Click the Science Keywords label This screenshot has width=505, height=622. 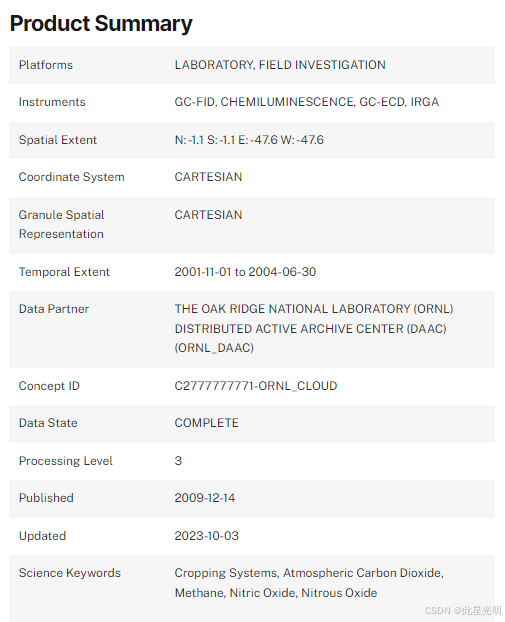[x=70, y=573]
